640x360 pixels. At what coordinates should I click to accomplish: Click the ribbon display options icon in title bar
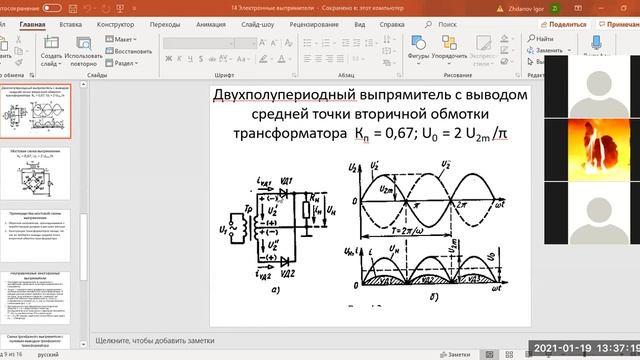(578, 8)
